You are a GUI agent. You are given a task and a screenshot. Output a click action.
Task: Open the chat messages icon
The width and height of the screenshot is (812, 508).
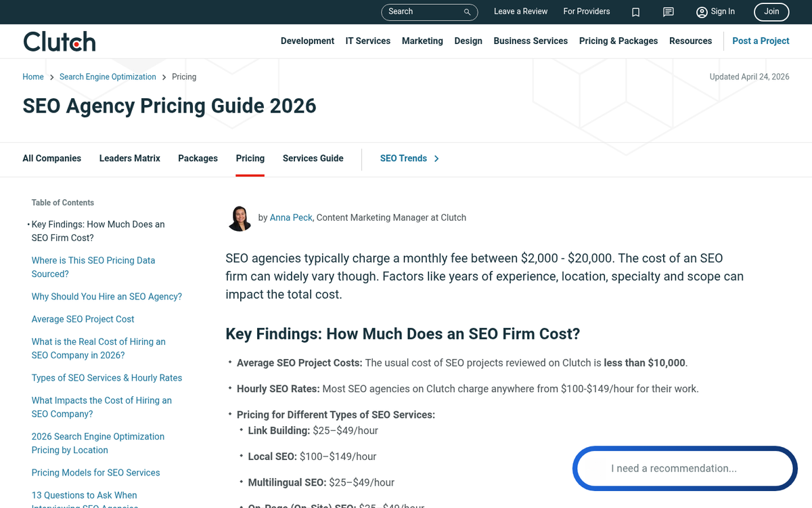[668, 12]
